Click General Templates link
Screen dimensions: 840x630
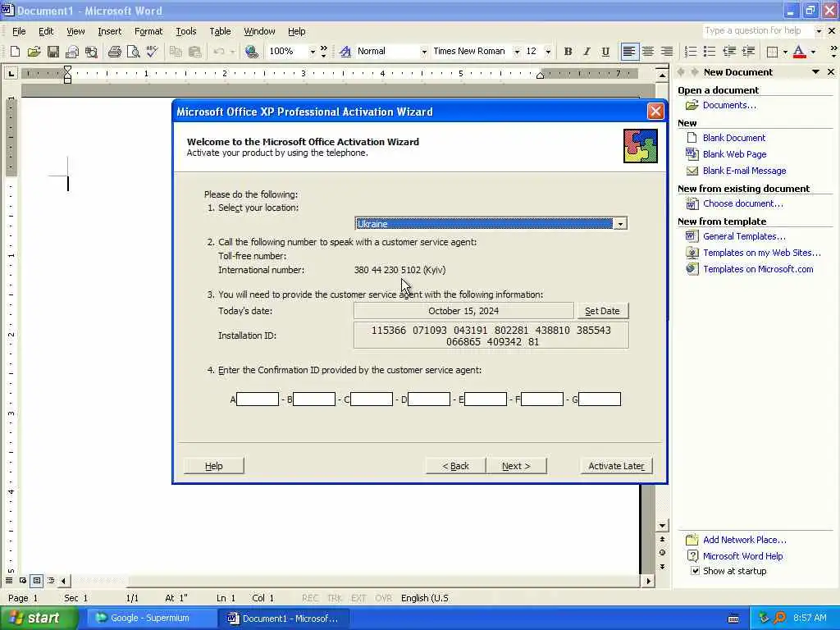(x=744, y=236)
